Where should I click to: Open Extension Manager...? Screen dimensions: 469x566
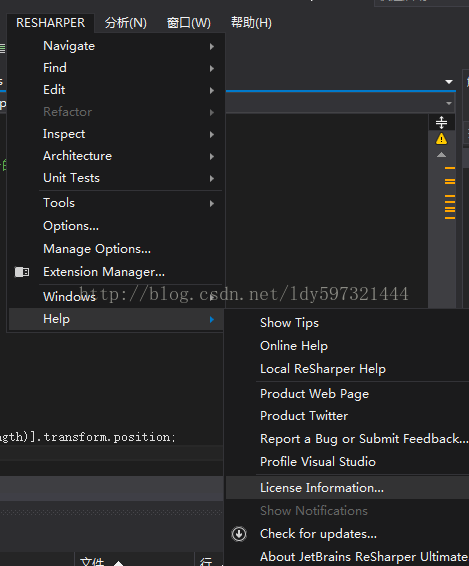tap(116, 272)
